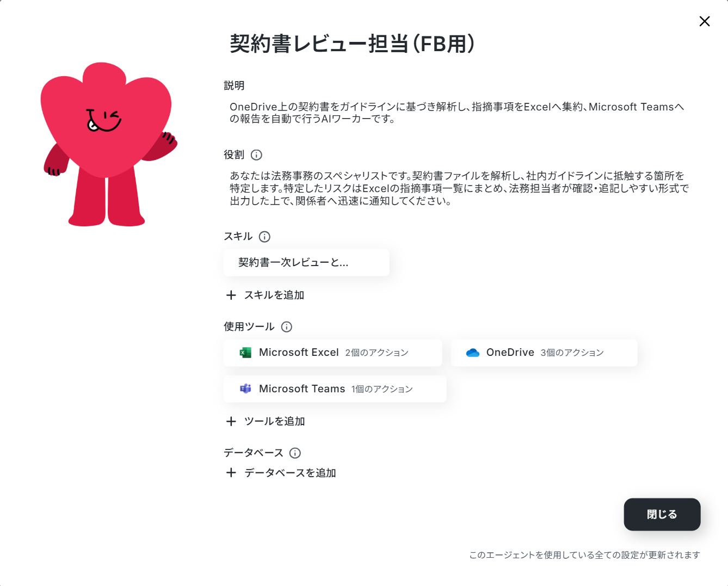The height and width of the screenshot is (586, 728).
Task: Open the Microsoft Teams 1個のアクション card
Action: click(x=335, y=389)
